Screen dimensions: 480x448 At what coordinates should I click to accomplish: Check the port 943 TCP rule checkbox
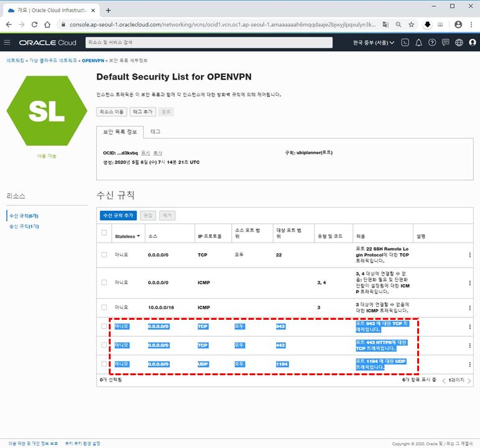104,326
